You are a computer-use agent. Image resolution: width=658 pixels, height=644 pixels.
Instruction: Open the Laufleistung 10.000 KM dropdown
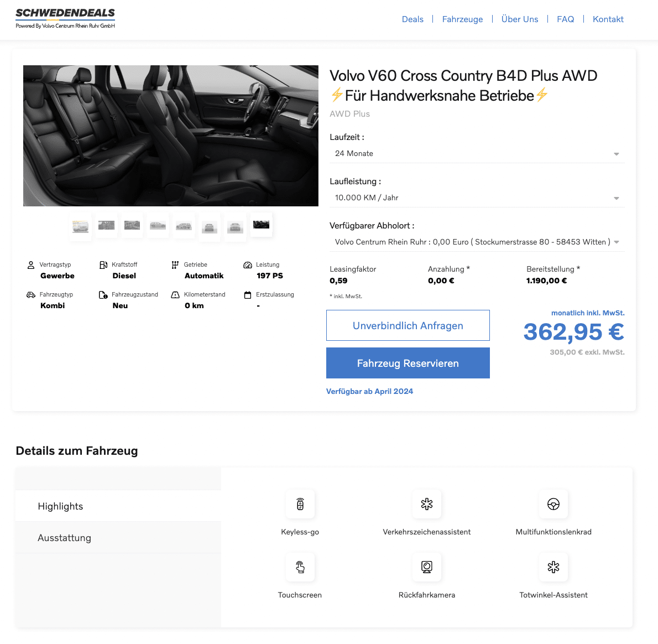click(x=477, y=198)
